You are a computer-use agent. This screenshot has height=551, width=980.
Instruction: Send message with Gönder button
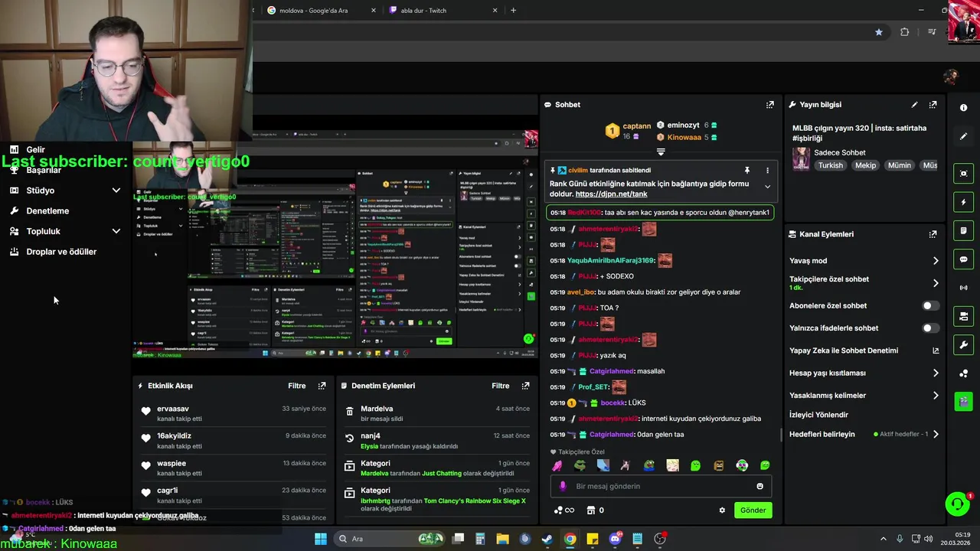753,510
